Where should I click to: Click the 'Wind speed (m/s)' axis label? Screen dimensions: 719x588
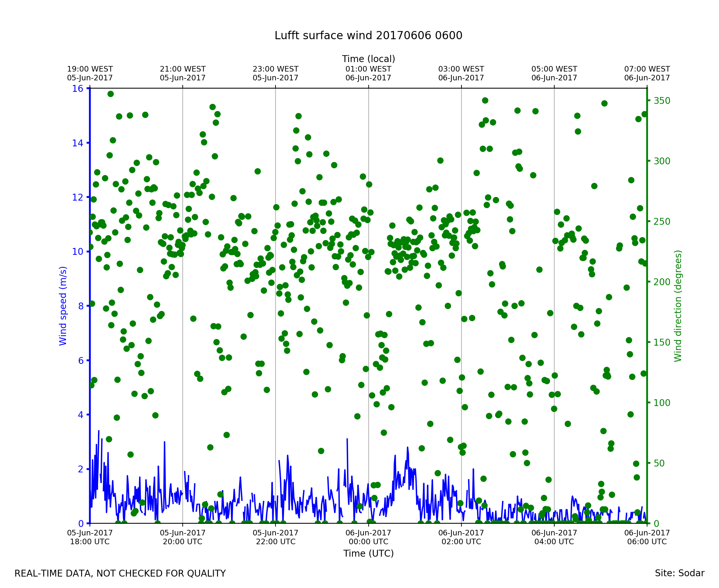pyautogui.click(x=63, y=306)
